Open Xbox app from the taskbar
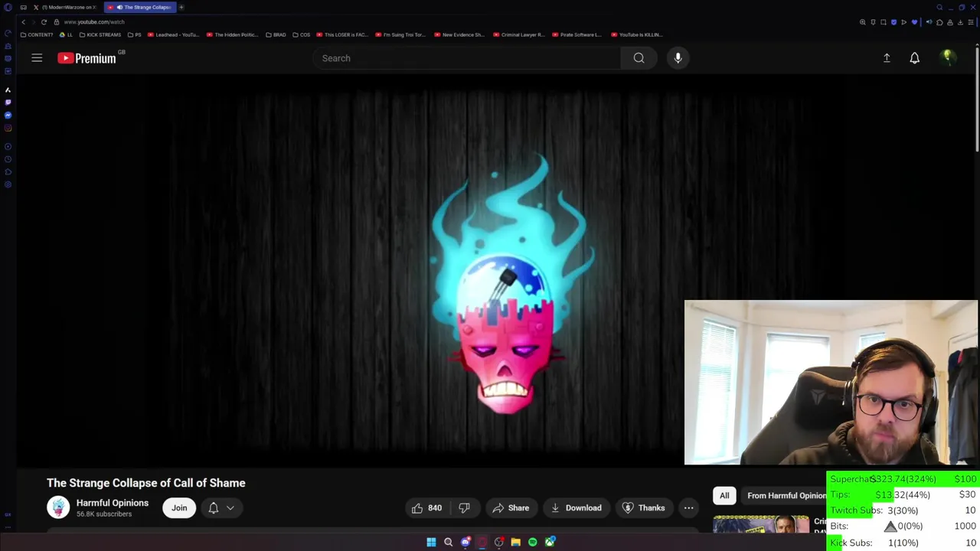The width and height of the screenshot is (980, 551). coord(550,543)
